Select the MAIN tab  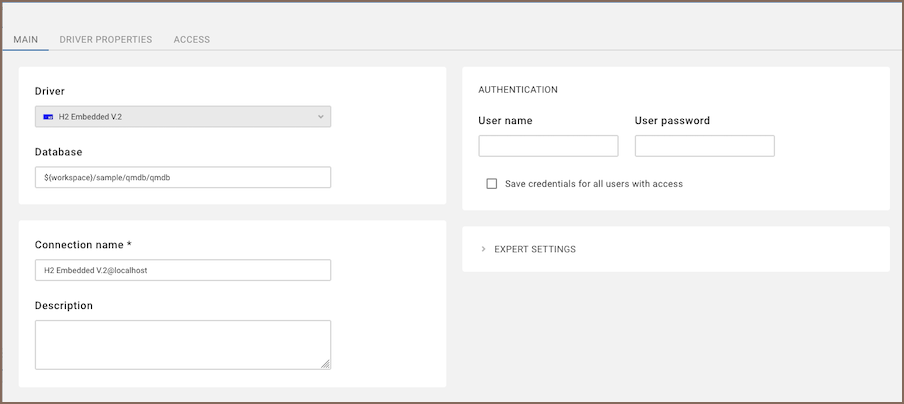click(x=26, y=39)
